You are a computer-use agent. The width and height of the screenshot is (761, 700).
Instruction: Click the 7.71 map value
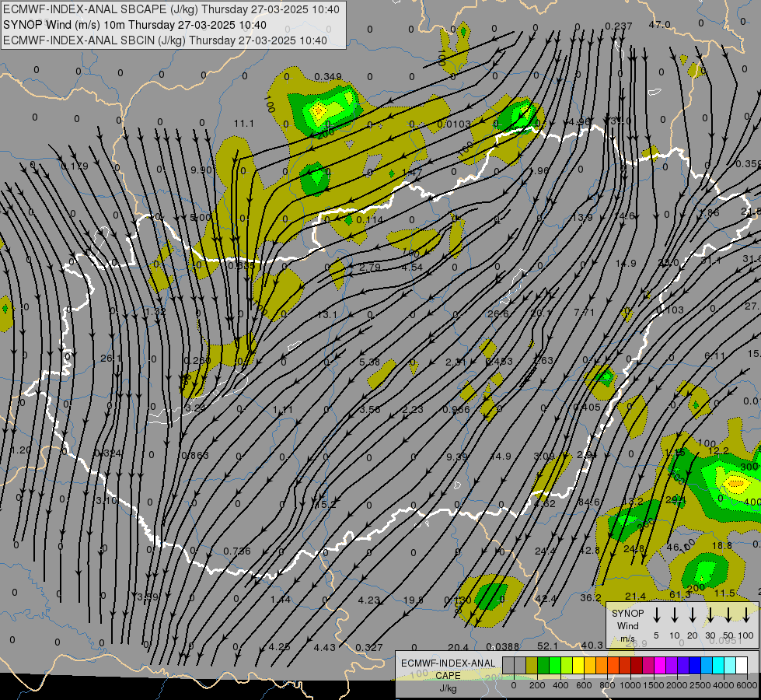click(584, 313)
